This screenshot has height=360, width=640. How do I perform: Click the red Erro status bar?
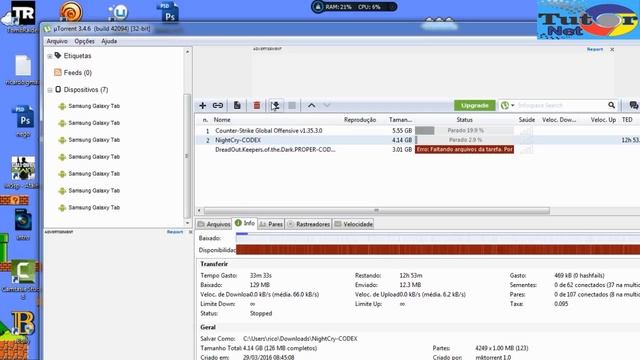point(464,149)
